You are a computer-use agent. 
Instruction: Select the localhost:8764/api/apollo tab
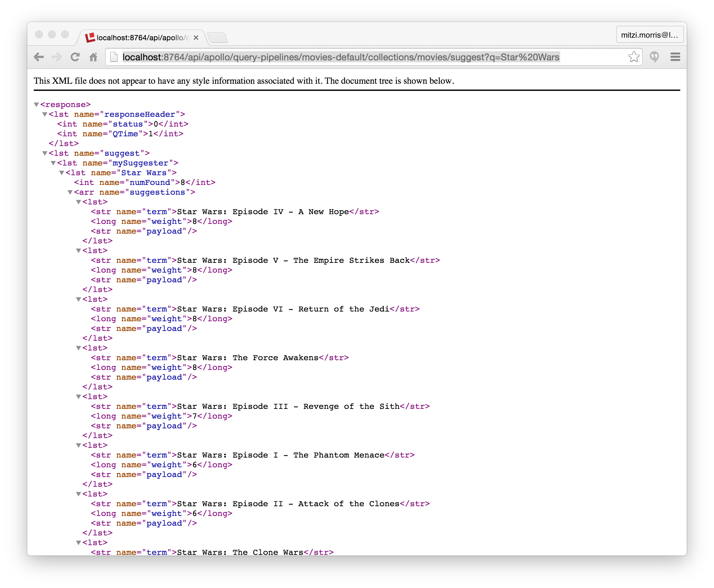(142, 38)
